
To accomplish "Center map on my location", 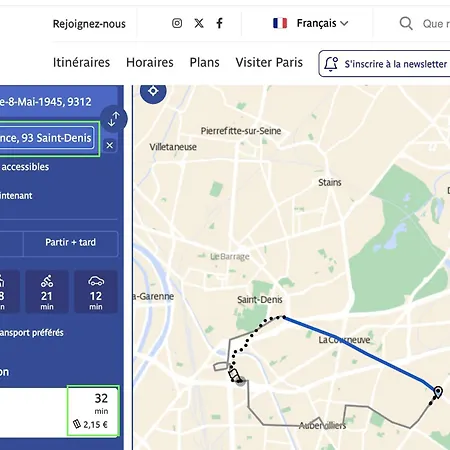I will (x=153, y=91).
